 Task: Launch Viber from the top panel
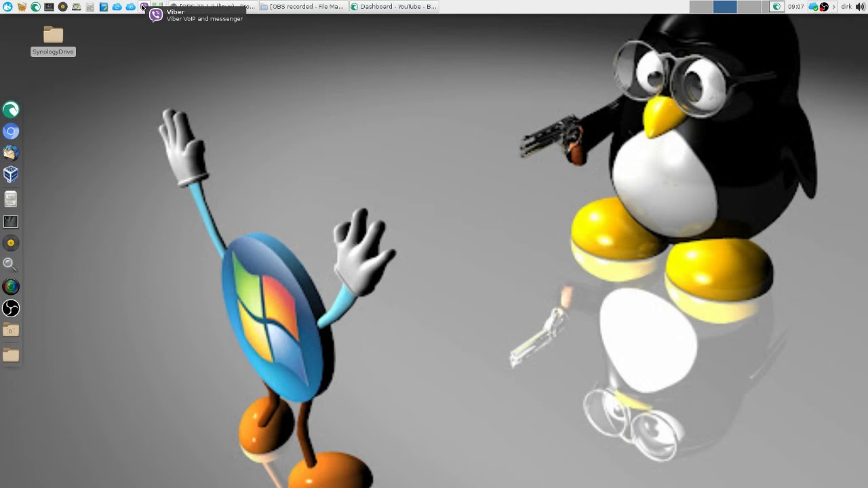[x=144, y=7]
